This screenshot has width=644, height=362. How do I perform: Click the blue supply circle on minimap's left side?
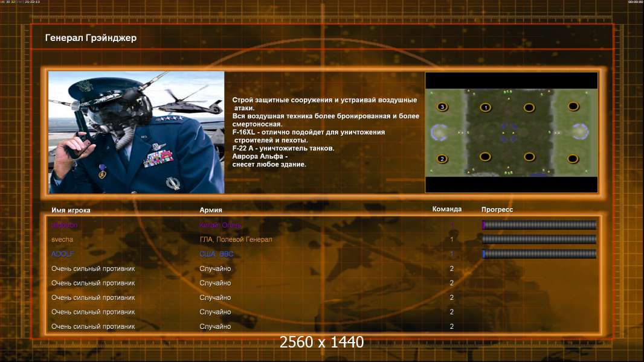[x=439, y=132]
